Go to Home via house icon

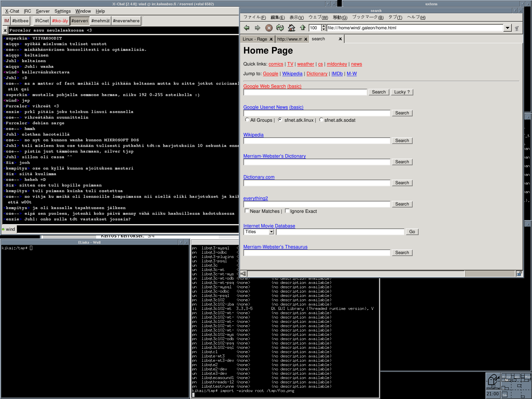292,28
